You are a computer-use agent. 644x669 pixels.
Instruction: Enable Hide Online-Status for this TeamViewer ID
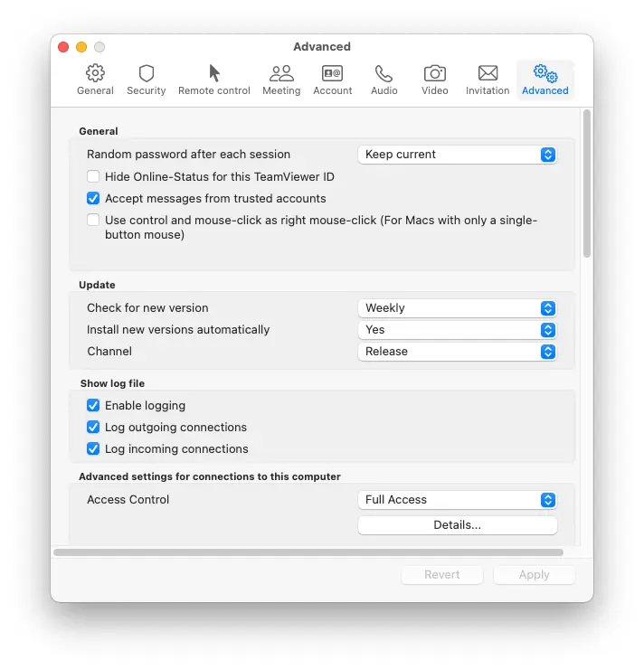(x=93, y=176)
